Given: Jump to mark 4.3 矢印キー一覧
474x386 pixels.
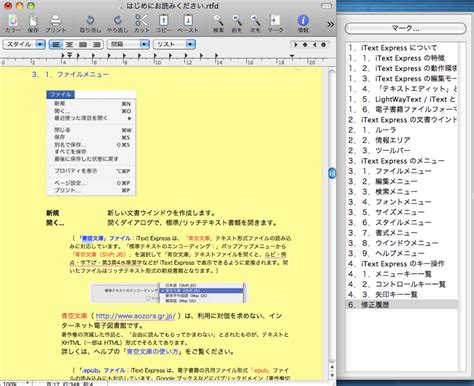Looking at the screenshot, I should (x=402, y=295).
